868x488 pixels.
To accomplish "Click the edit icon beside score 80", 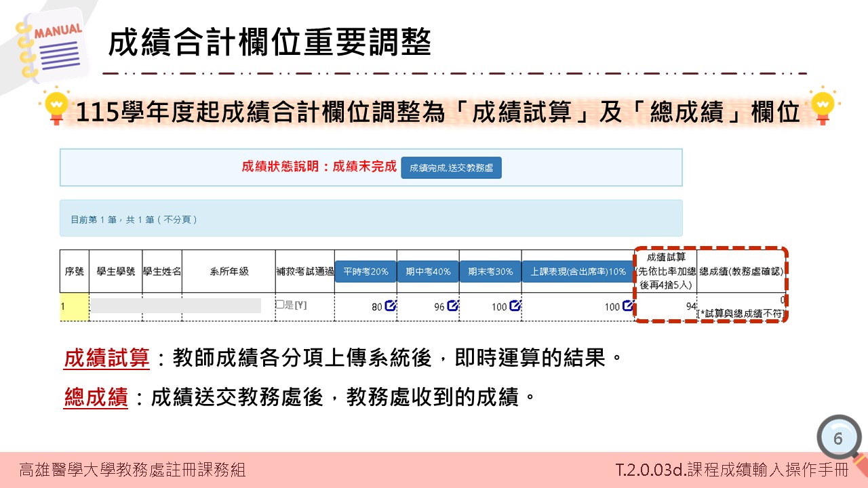I will pyautogui.click(x=390, y=306).
